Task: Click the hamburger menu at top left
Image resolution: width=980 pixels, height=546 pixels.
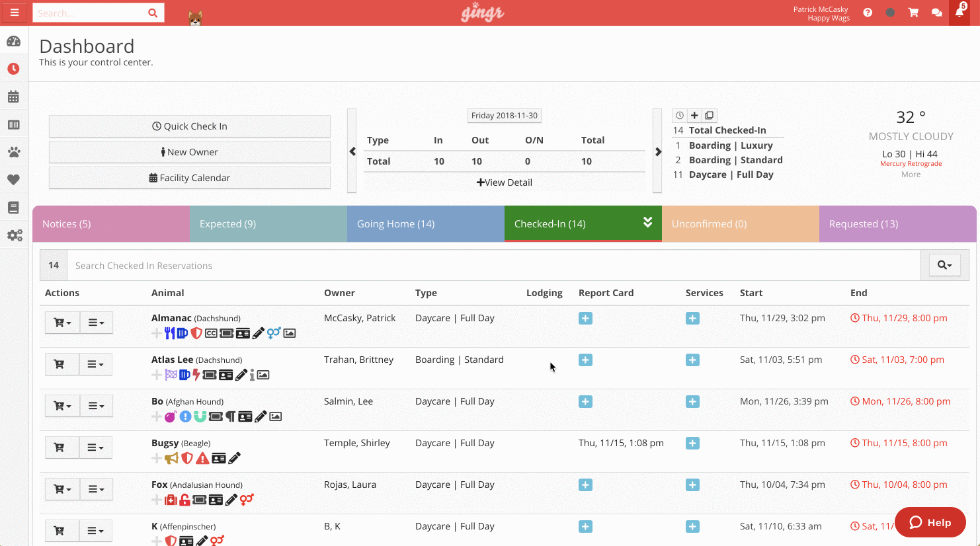Action: coord(15,12)
